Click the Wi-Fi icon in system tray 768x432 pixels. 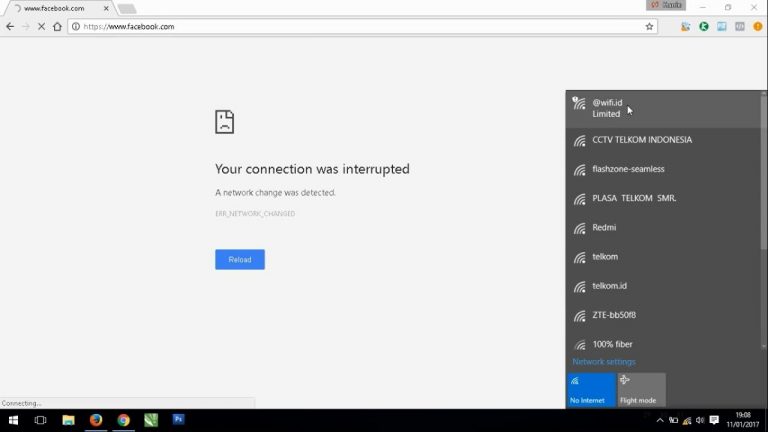(687, 420)
